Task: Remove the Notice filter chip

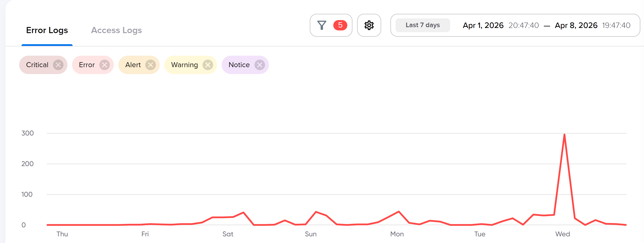Action: pos(260,65)
